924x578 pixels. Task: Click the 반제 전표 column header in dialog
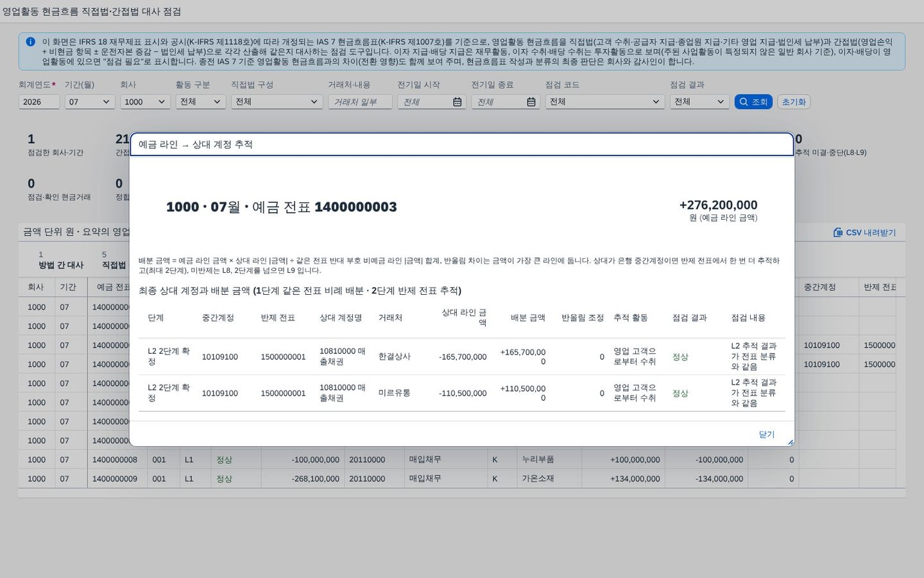[278, 318]
